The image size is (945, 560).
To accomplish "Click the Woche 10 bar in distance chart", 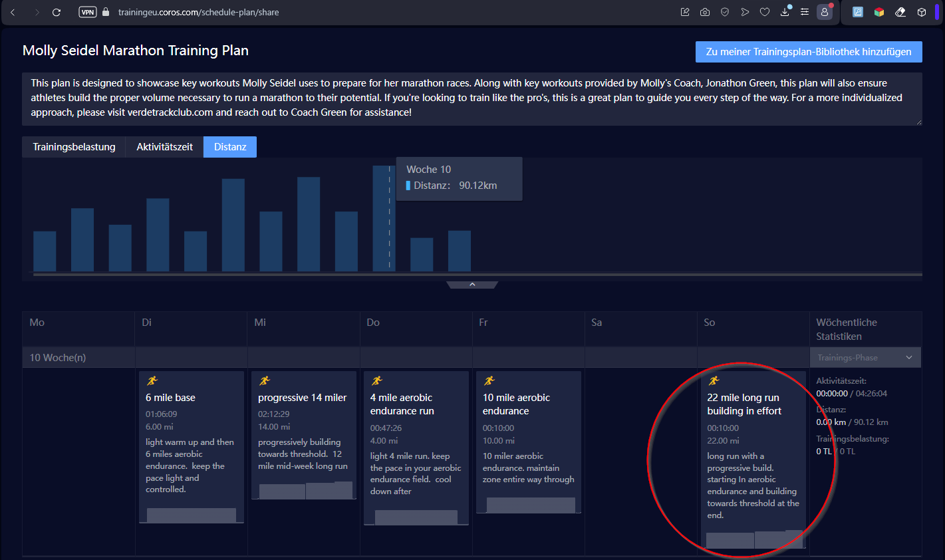I will [x=384, y=218].
